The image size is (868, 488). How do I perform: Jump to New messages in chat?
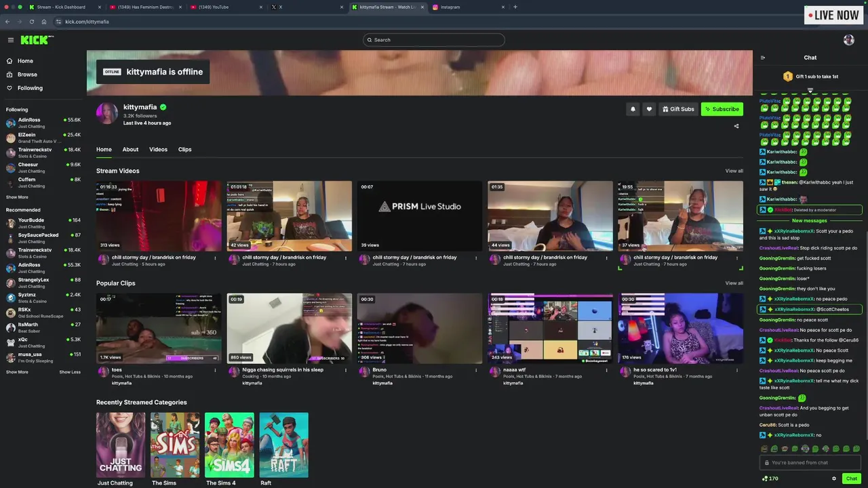click(810, 221)
